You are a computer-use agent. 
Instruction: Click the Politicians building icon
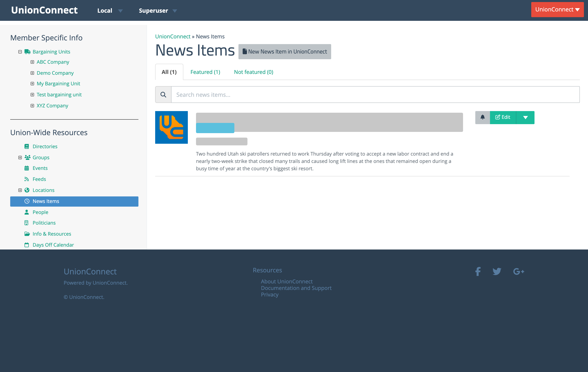pyautogui.click(x=26, y=223)
